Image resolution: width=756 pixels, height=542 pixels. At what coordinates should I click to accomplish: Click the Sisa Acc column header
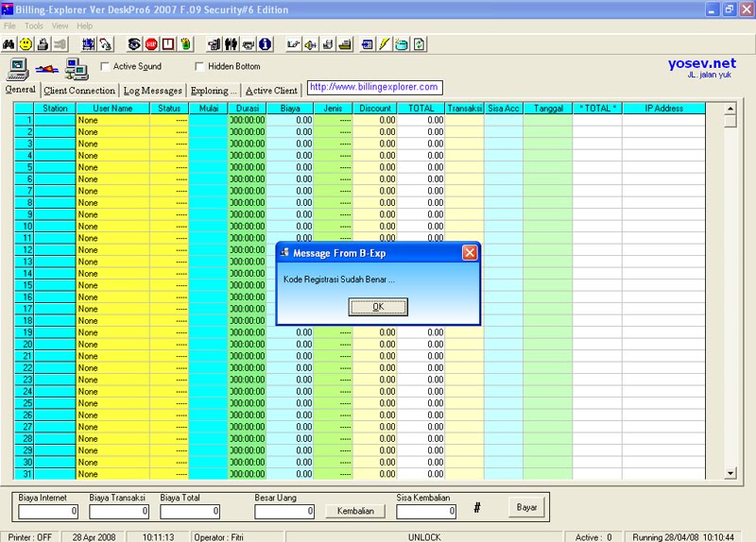pyautogui.click(x=504, y=109)
